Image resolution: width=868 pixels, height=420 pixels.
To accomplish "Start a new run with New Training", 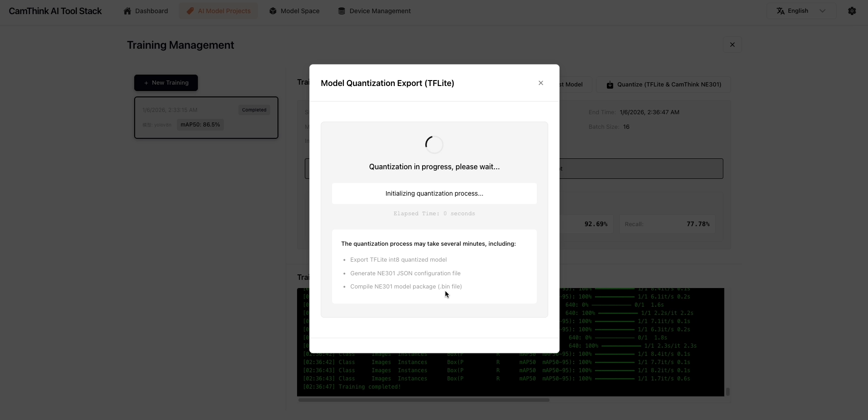I will pos(166,83).
